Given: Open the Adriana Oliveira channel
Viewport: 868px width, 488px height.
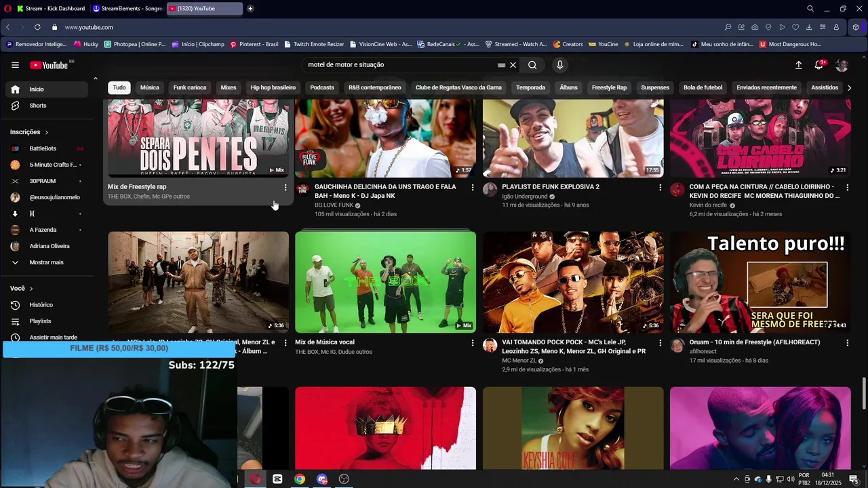Looking at the screenshot, I should [x=47, y=246].
